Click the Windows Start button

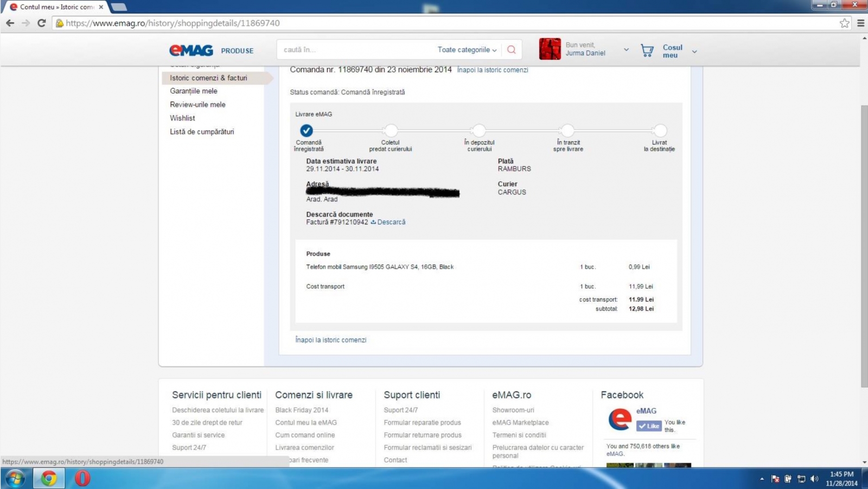(x=15, y=478)
